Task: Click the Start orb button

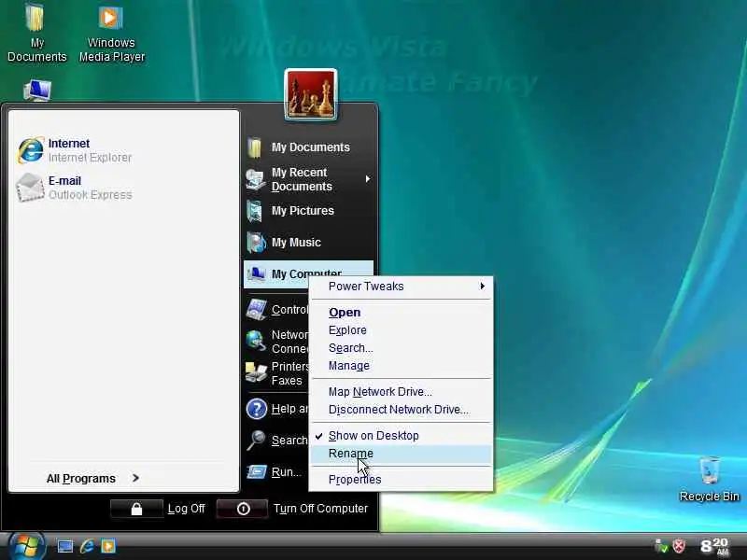Action: (26, 546)
